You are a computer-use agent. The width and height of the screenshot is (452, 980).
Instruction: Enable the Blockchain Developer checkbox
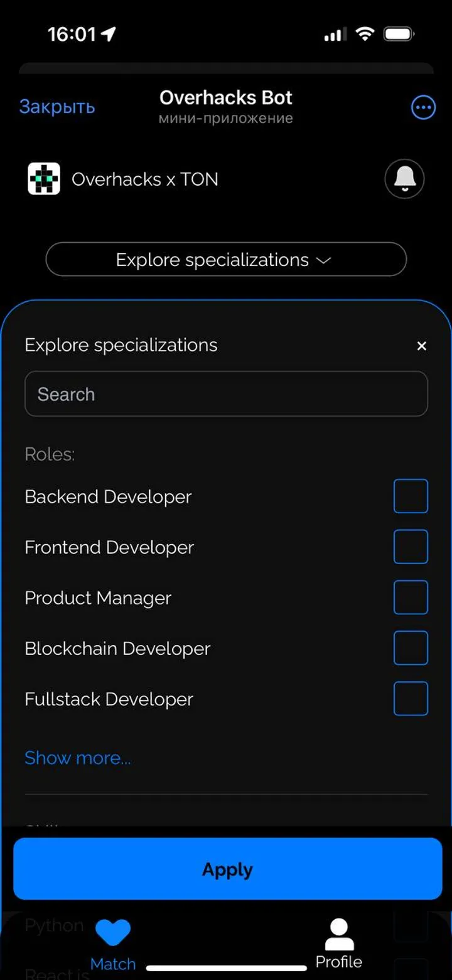click(411, 648)
